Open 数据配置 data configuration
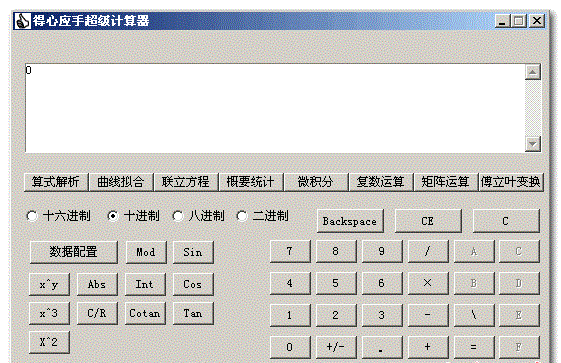The image size is (561, 363). [x=73, y=252]
